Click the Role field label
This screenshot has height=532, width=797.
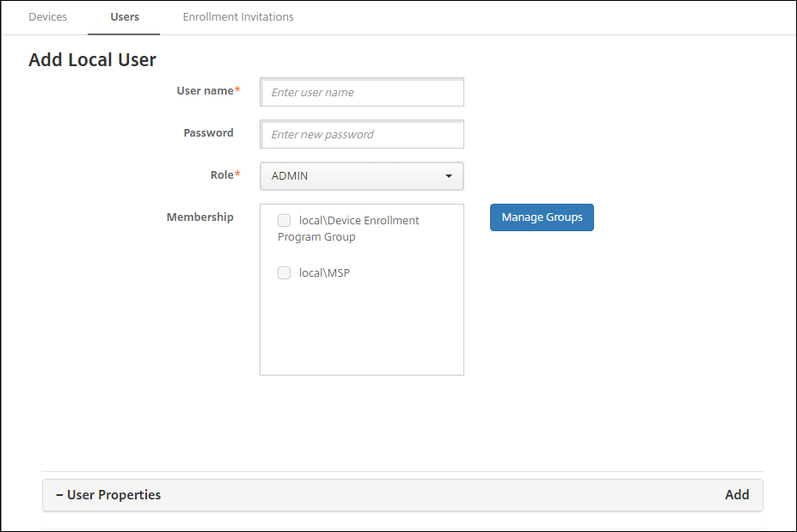222,175
